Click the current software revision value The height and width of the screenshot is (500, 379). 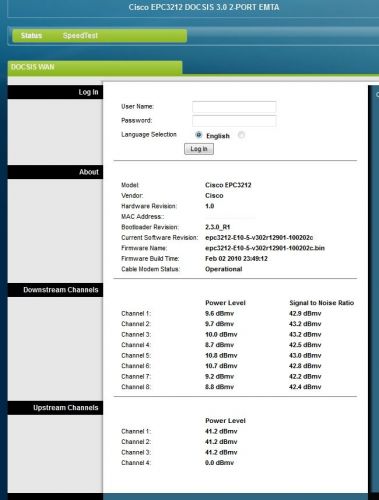[x=259, y=238]
